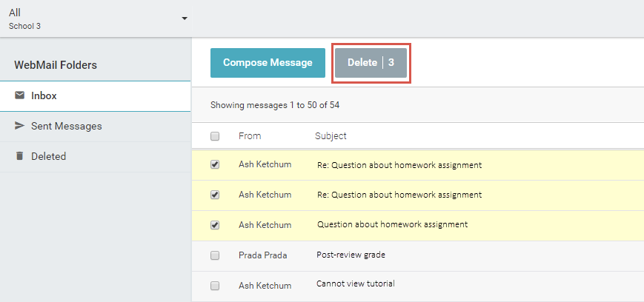Click Delete 3 selected messages button

coord(371,63)
